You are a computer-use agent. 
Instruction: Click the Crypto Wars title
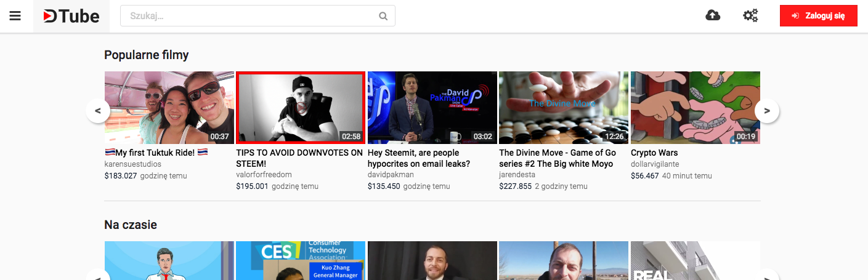tap(654, 153)
